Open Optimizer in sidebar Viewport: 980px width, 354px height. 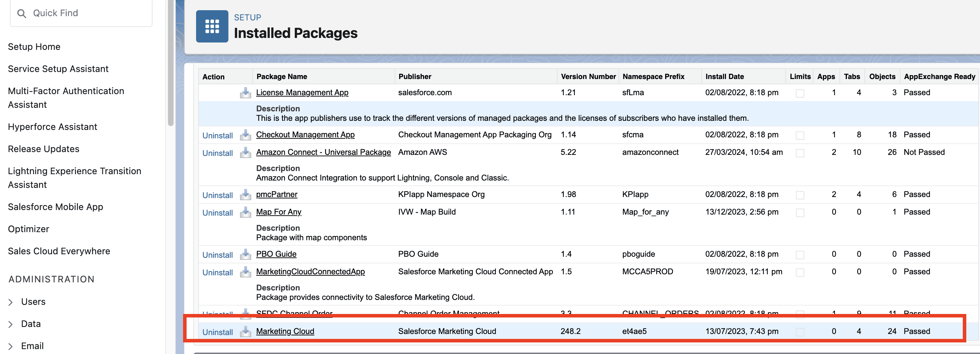pyautogui.click(x=28, y=229)
